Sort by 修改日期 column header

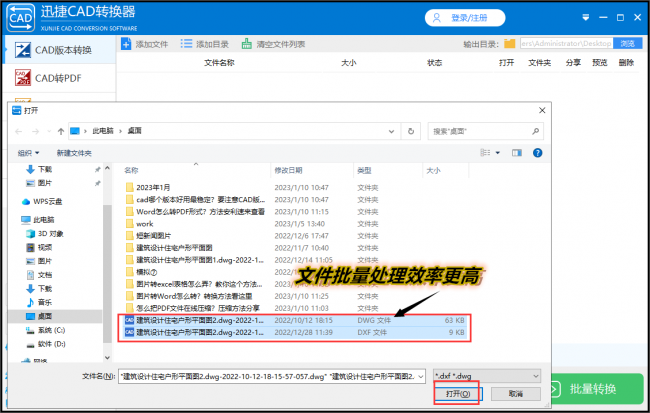(288, 170)
